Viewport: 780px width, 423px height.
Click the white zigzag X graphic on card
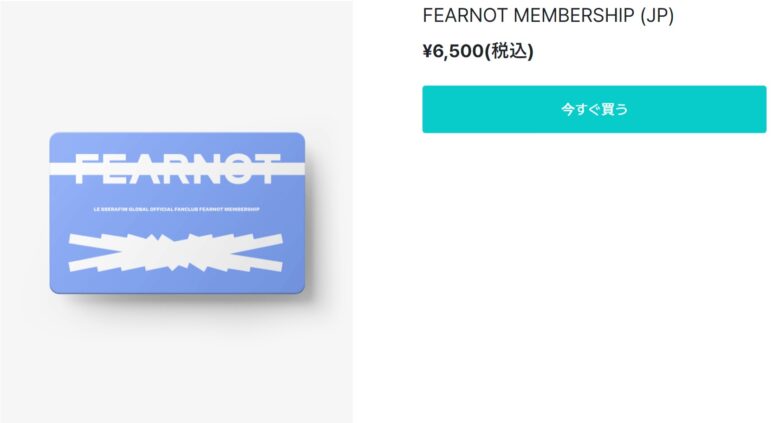pyautogui.click(x=176, y=252)
